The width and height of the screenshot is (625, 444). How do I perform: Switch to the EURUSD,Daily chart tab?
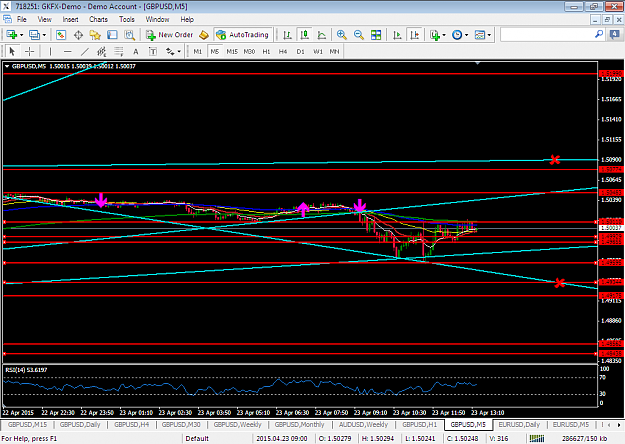click(519, 424)
